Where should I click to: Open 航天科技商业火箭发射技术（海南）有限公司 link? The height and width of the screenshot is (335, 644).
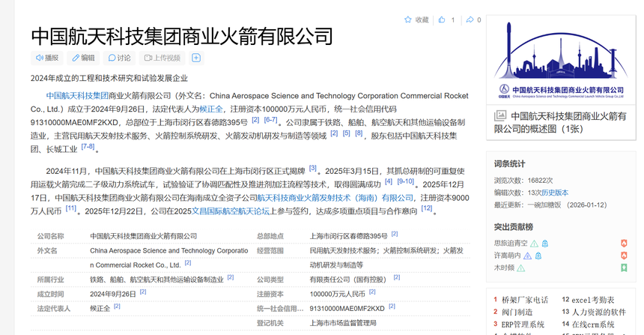pos(335,198)
